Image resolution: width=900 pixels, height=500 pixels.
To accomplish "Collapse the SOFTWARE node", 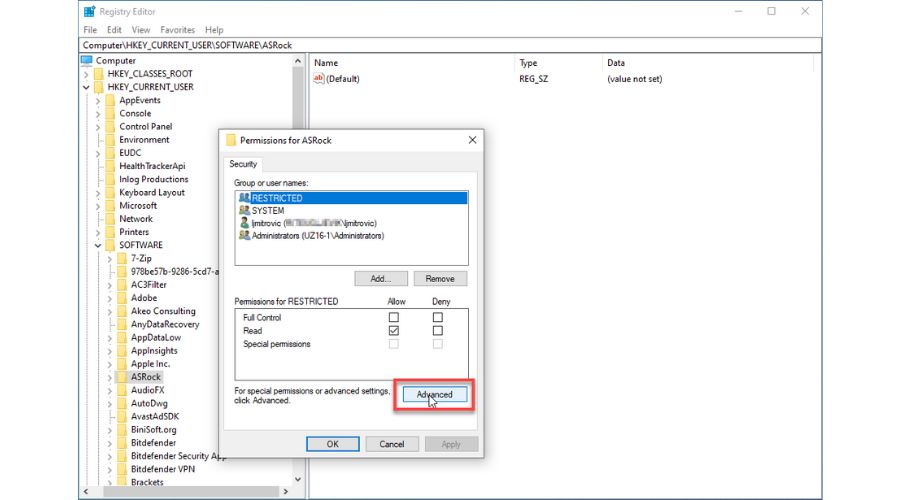I will (x=98, y=246).
